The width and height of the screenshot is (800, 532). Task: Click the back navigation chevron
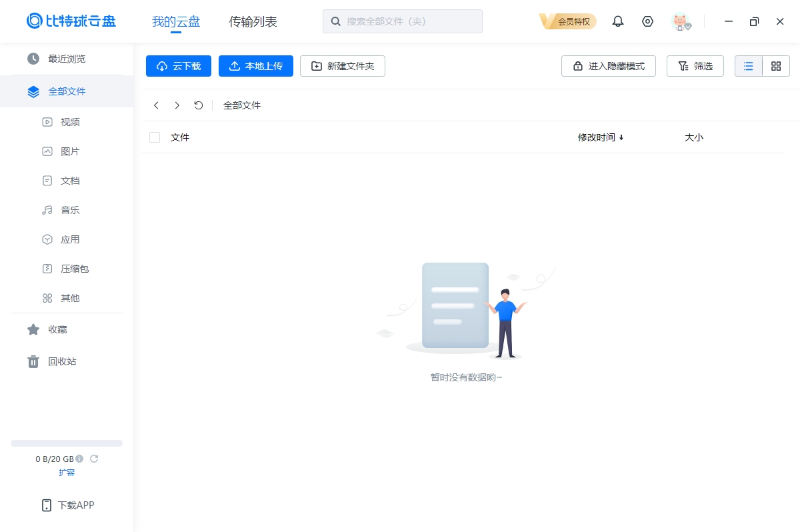click(156, 105)
